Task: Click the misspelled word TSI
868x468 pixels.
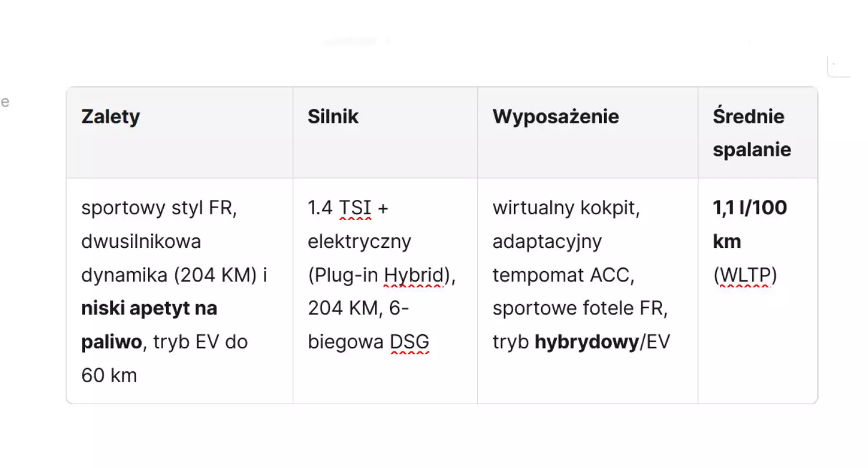Action: pos(355,208)
